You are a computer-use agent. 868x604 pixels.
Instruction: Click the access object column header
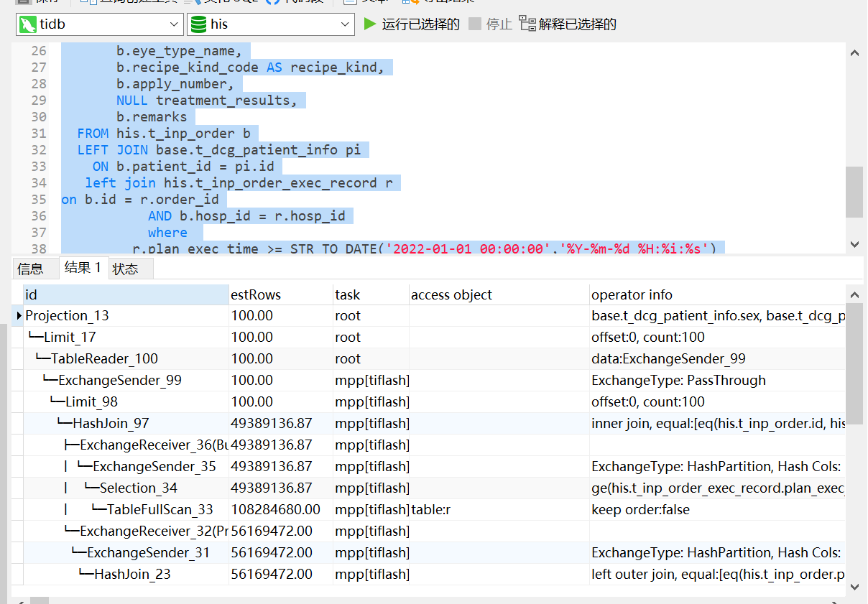[499, 294]
